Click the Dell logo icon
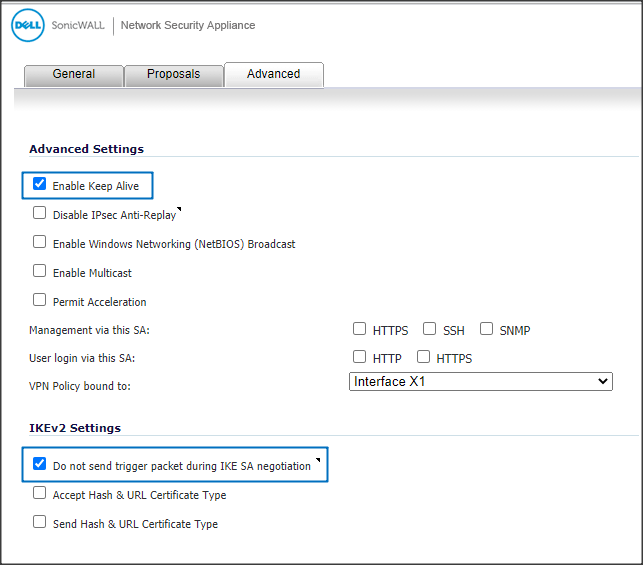643x565 pixels. [x=27, y=25]
